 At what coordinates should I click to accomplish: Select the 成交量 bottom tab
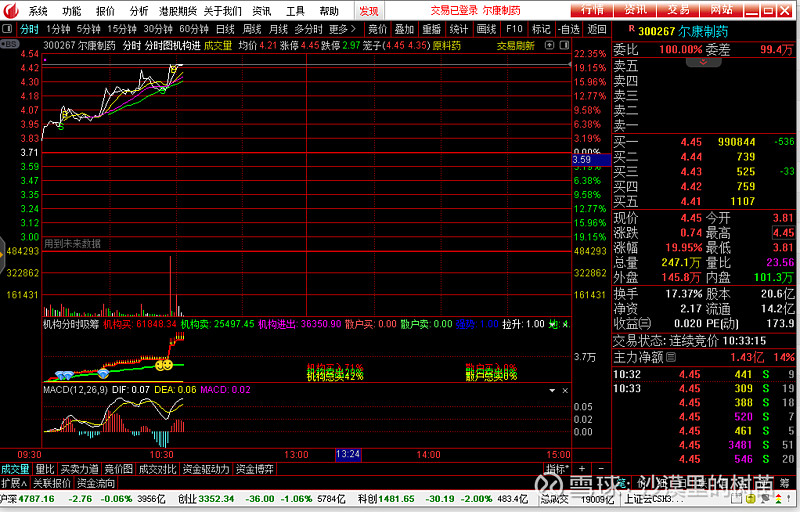coord(16,469)
